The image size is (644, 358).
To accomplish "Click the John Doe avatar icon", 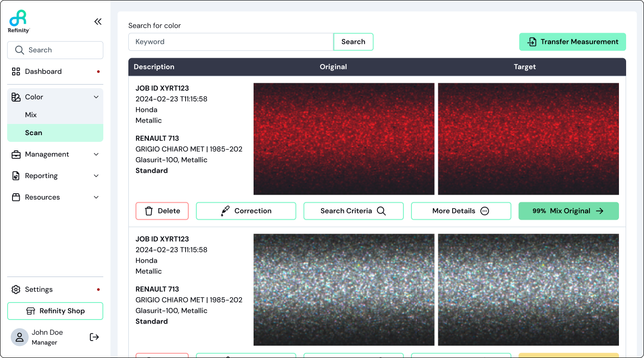I will coord(19,337).
